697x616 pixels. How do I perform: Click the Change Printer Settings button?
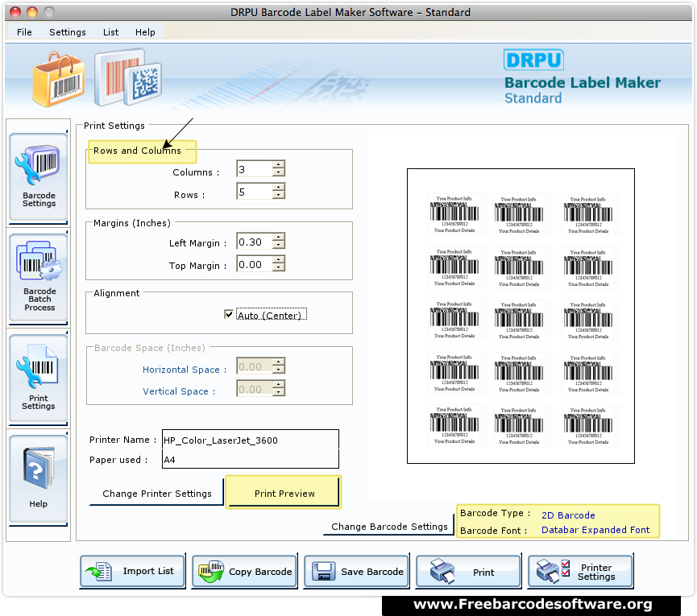pos(156,494)
